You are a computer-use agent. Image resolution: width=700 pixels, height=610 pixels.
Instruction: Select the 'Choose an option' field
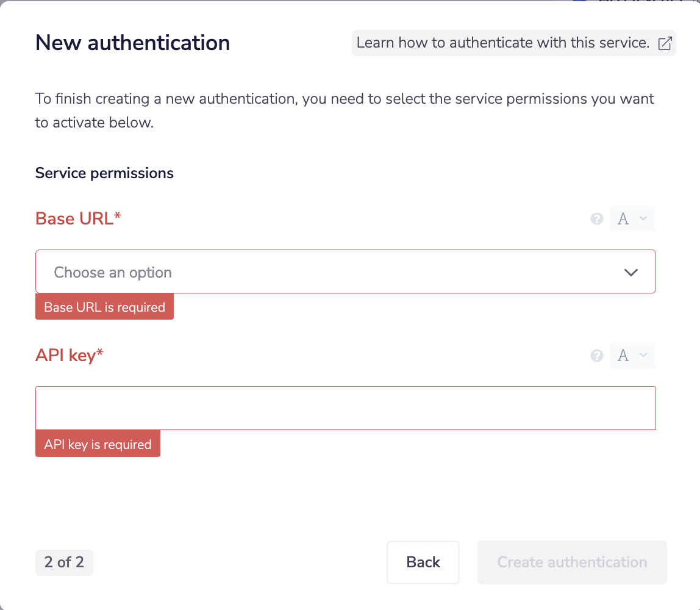pos(244,272)
